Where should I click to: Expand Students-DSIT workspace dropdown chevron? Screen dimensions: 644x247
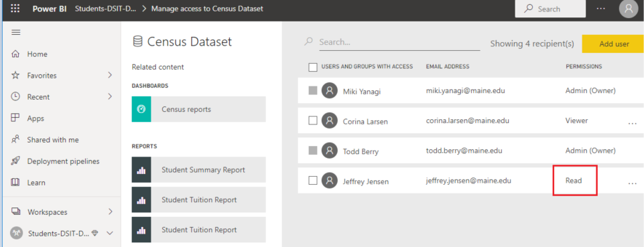click(x=110, y=233)
